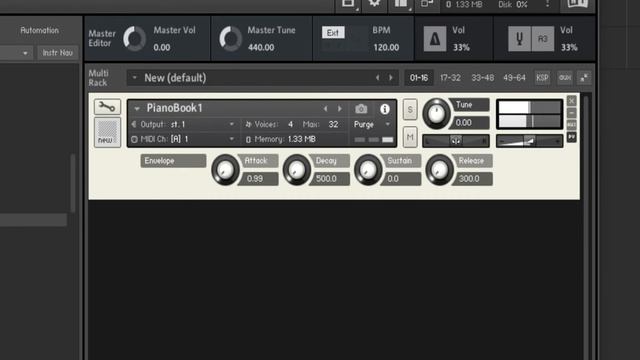Screen dimensions: 640x360
Task: Select the A3 reference pitch field
Action: [x=542, y=39]
